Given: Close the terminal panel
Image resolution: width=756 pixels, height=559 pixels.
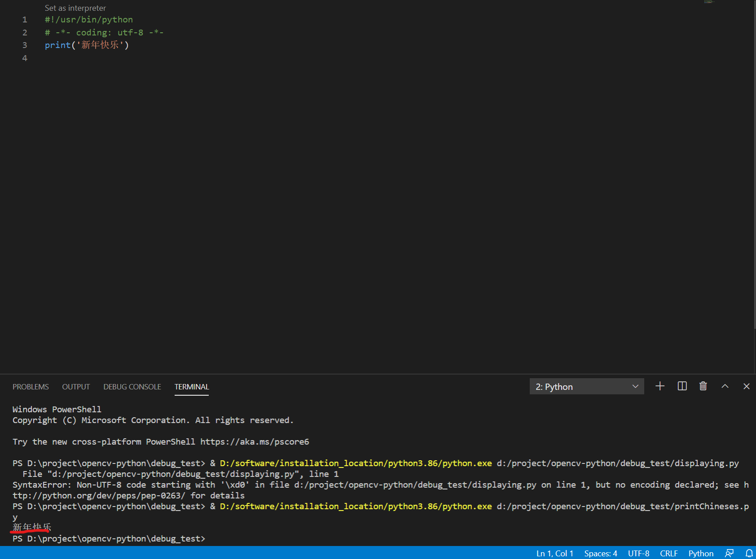Looking at the screenshot, I should coord(747,386).
